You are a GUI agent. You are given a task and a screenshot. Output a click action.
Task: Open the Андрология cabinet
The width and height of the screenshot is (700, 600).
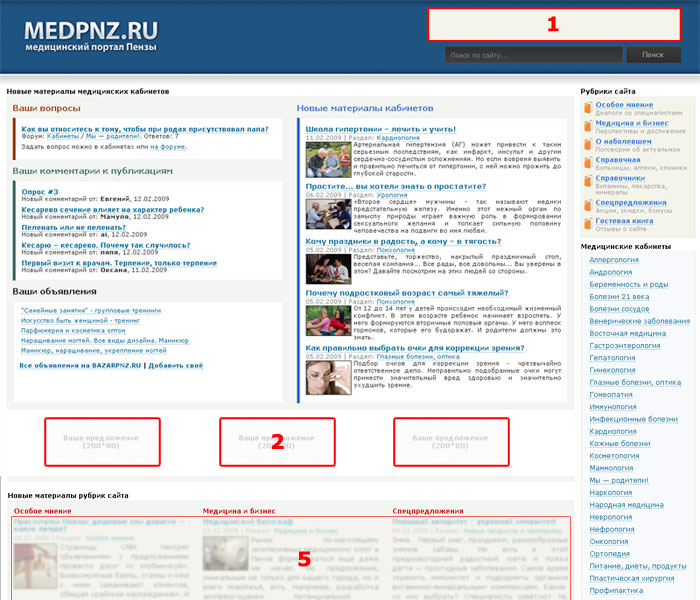(611, 272)
